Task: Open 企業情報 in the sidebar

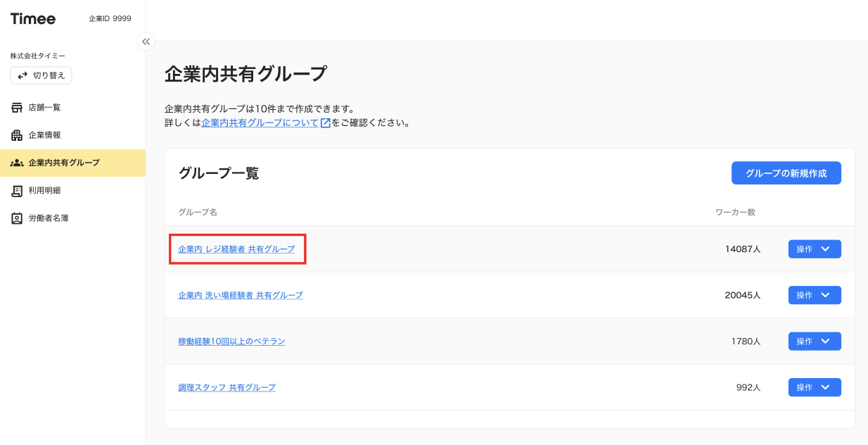Action: coord(72,135)
